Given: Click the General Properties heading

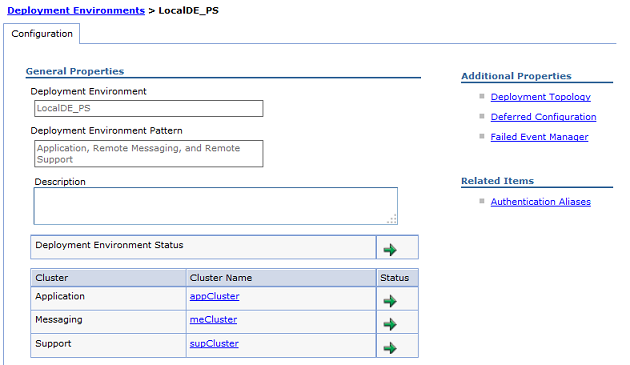Looking at the screenshot, I should point(75,71).
